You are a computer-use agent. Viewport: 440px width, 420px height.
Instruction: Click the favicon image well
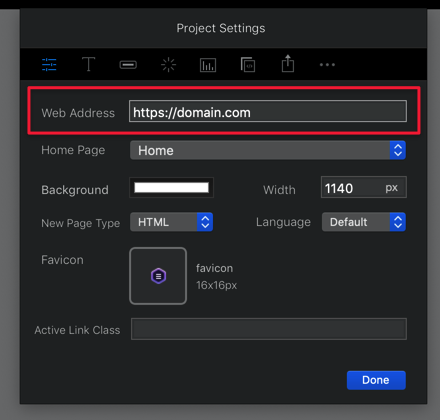coord(158,276)
